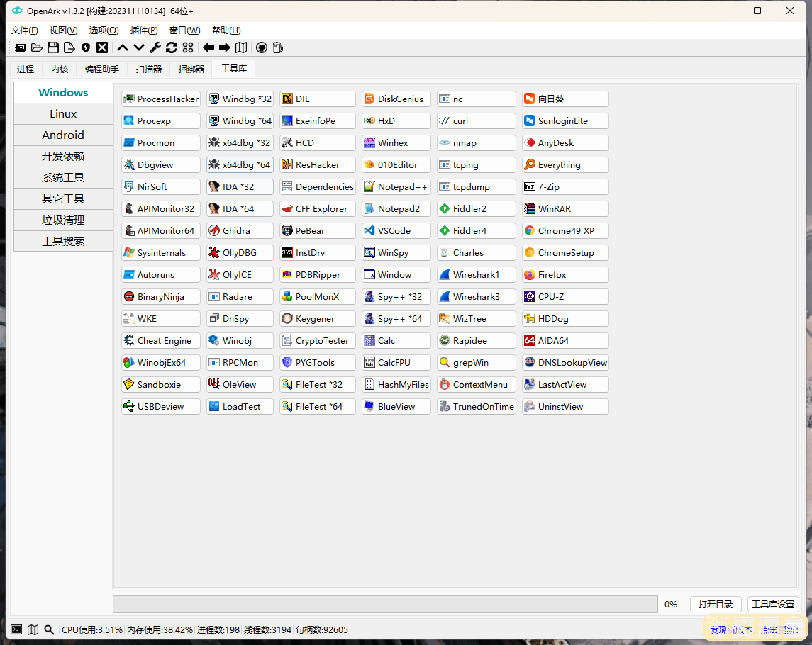Launch Notepad++ tool

point(396,187)
